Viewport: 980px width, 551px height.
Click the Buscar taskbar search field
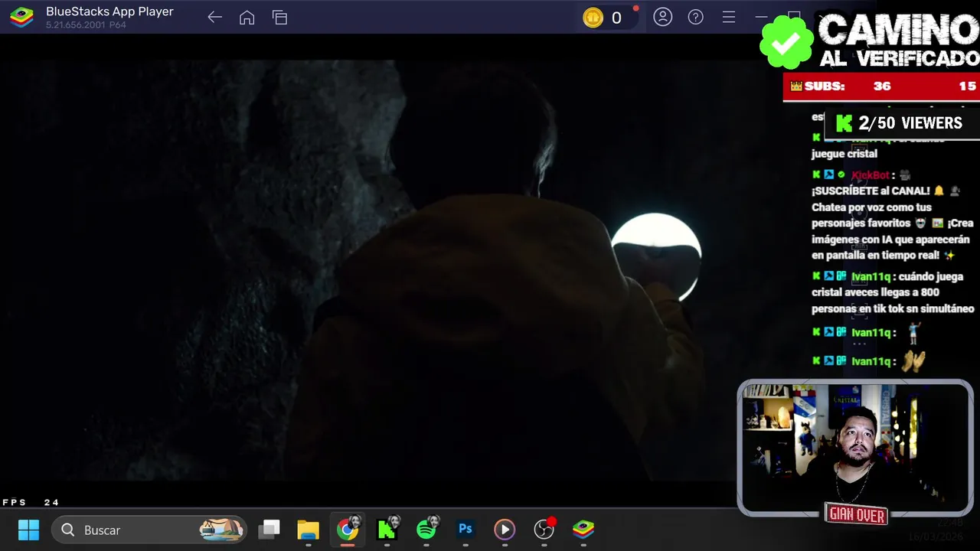click(x=149, y=530)
